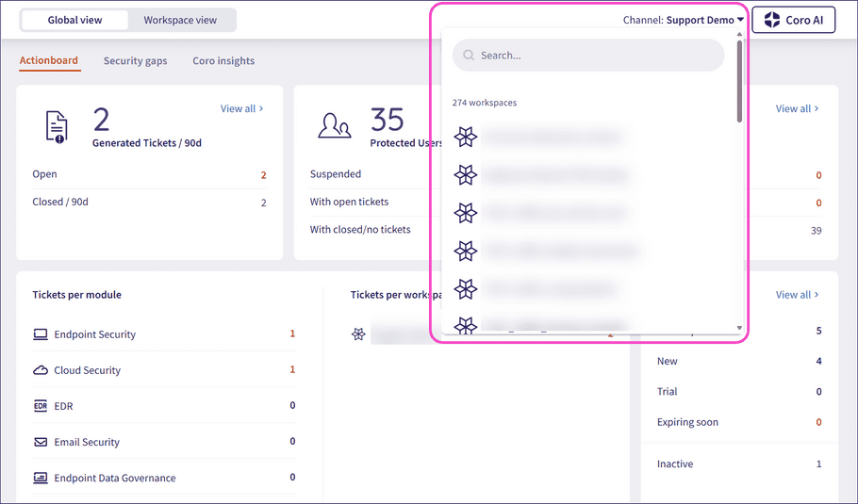Click the 2 Generated Tickets / 90d count
This screenshot has width=858, height=504.
(101, 119)
